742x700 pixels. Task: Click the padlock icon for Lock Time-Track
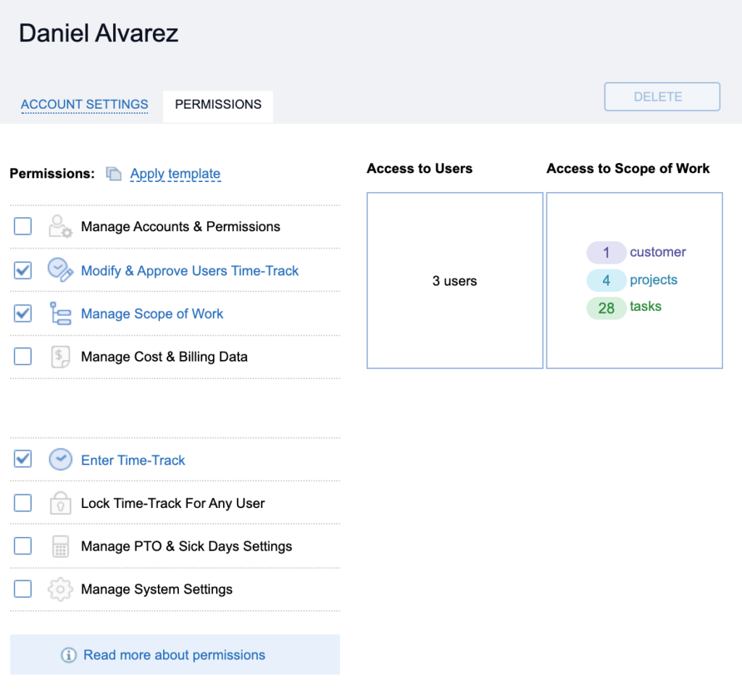point(60,502)
